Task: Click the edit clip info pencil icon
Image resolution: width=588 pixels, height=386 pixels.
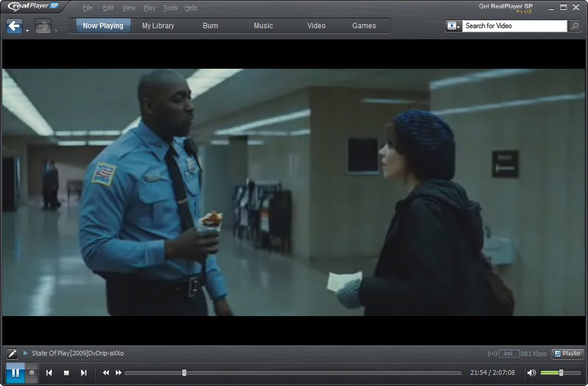Action: (12, 354)
